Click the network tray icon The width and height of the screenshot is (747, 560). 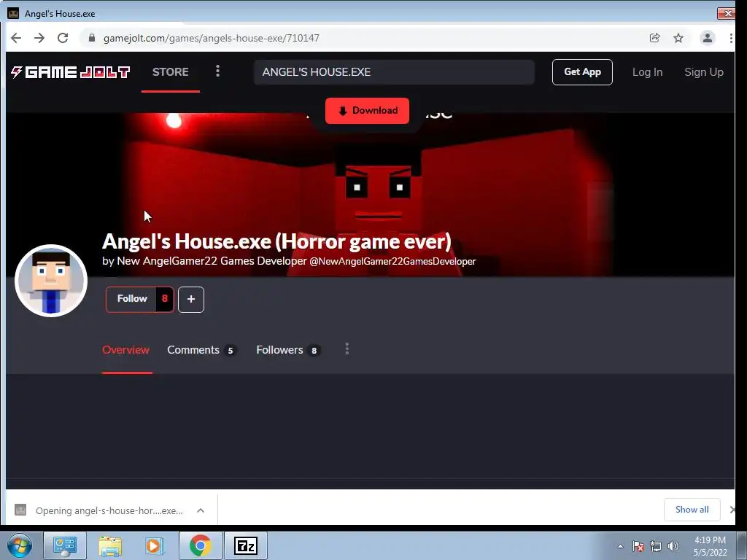click(x=656, y=547)
